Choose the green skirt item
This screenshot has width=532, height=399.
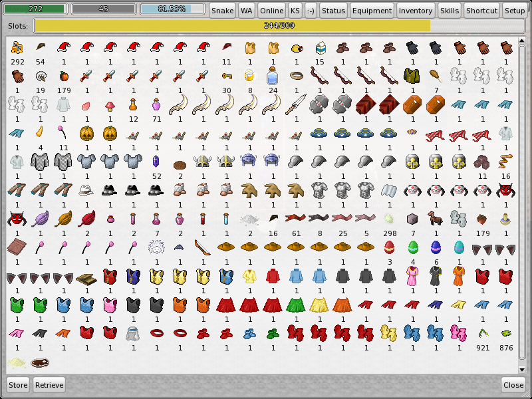(296, 305)
